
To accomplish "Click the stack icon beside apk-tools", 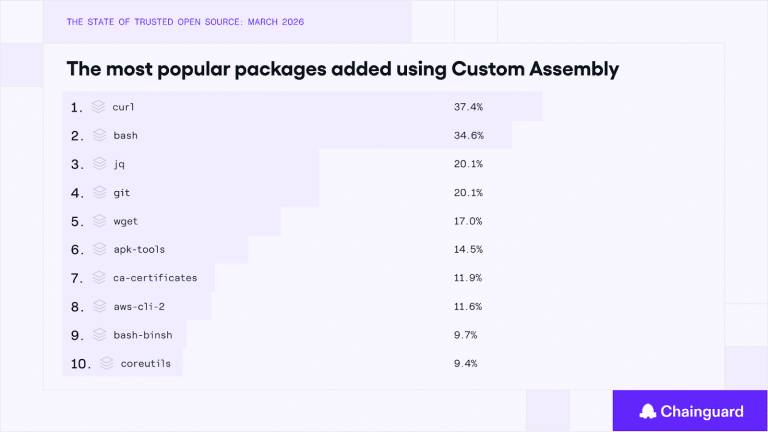I will (99, 249).
